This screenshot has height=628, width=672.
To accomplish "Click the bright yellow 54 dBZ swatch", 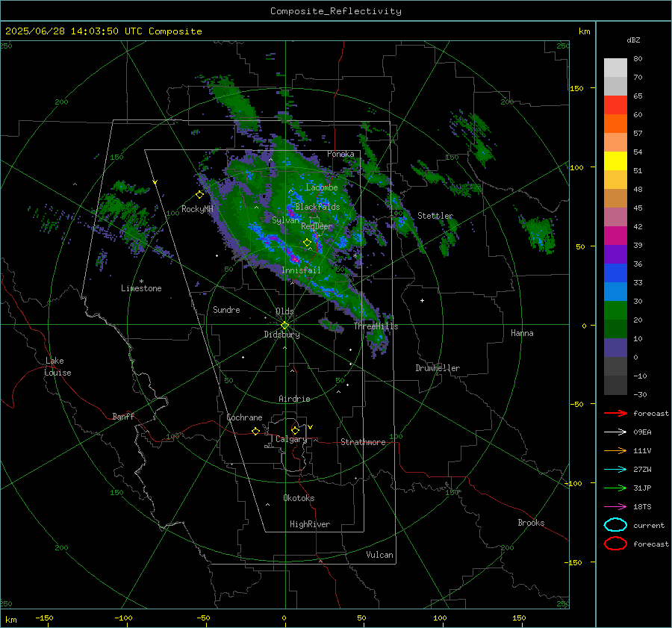I will click(x=615, y=161).
